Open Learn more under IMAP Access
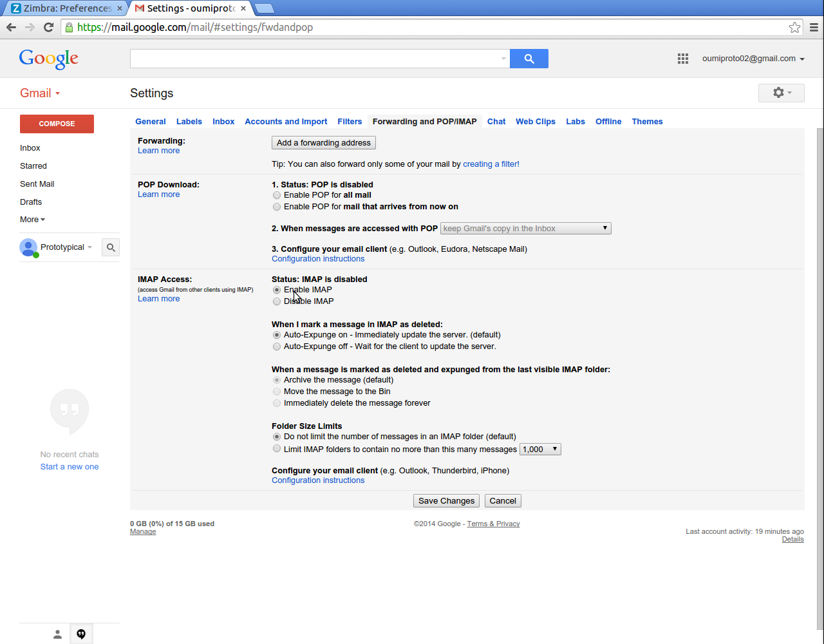824x644 pixels. pyautogui.click(x=158, y=299)
